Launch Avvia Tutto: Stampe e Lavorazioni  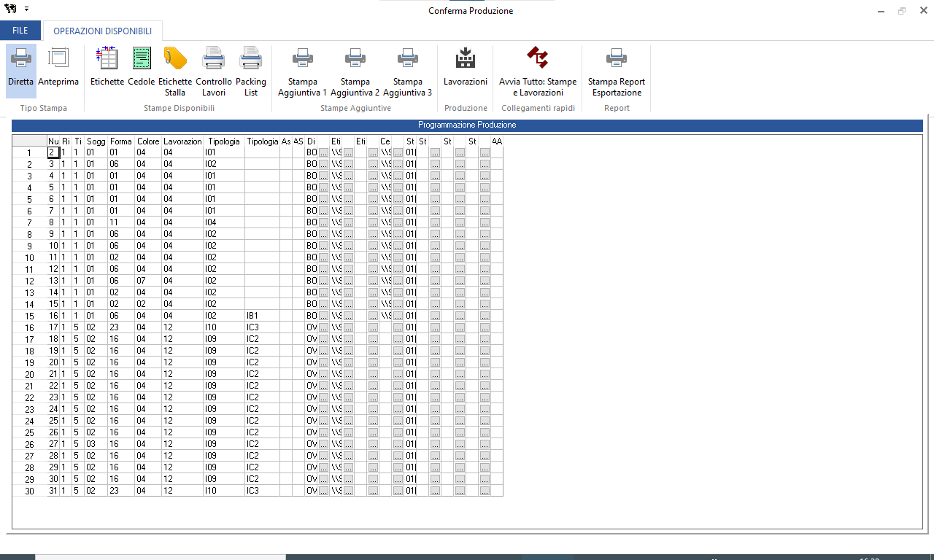tap(538, 71)
